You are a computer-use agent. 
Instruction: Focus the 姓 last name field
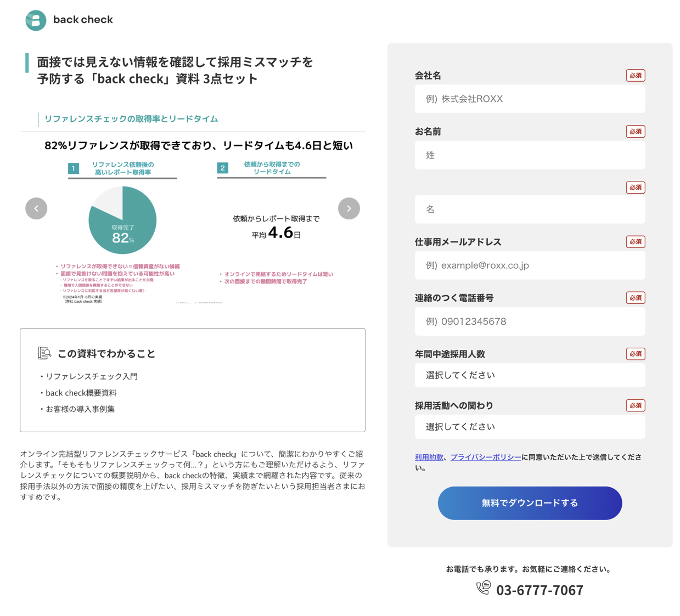pos(530,155)
